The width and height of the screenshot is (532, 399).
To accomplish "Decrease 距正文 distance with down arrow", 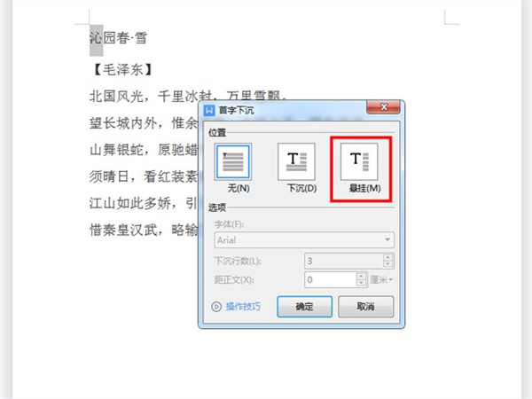I will 362,283.
